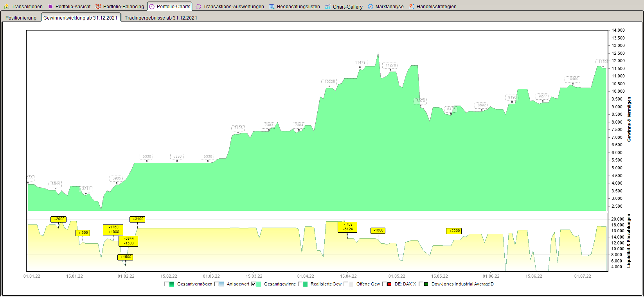Click the +1500 deposit marker
This screenshot has width=644, height=298.
[x=125, y=257]
